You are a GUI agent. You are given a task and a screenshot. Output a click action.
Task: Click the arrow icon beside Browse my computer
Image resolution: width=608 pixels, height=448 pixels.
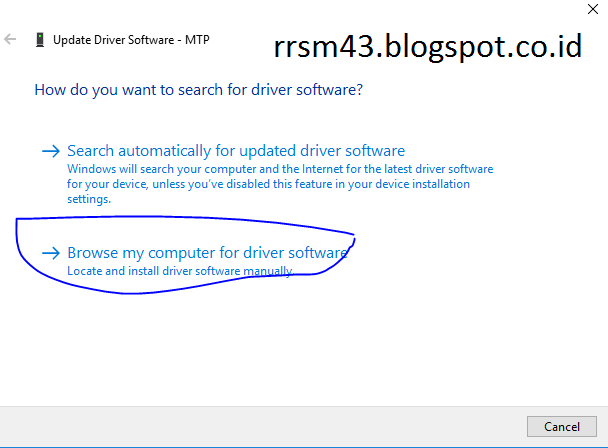[51, 253]
